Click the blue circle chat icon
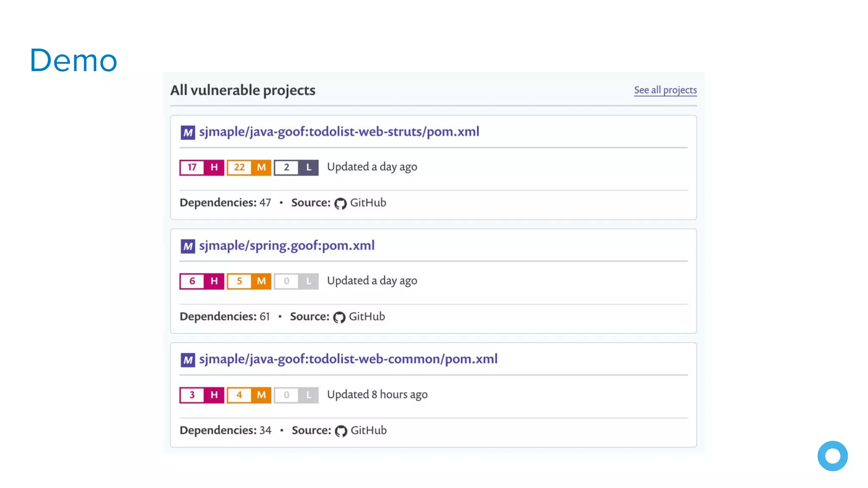Viewport: 868px width, 488px height. 832,456
